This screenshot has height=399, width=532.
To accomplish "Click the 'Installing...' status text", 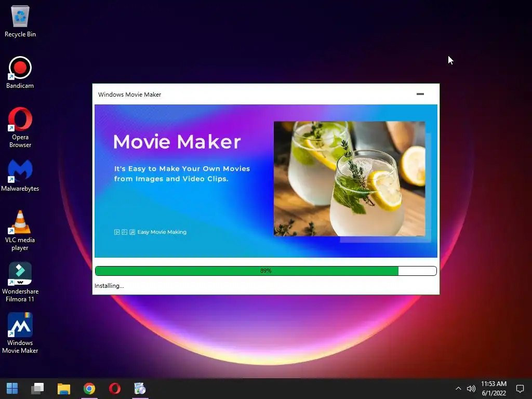I will [109, 286].
